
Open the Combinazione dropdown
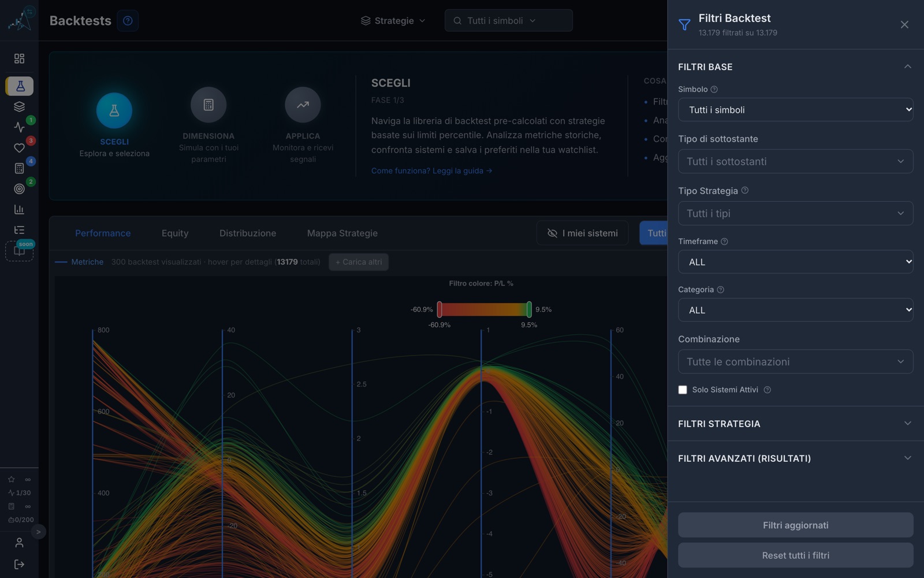pos(795,361)
